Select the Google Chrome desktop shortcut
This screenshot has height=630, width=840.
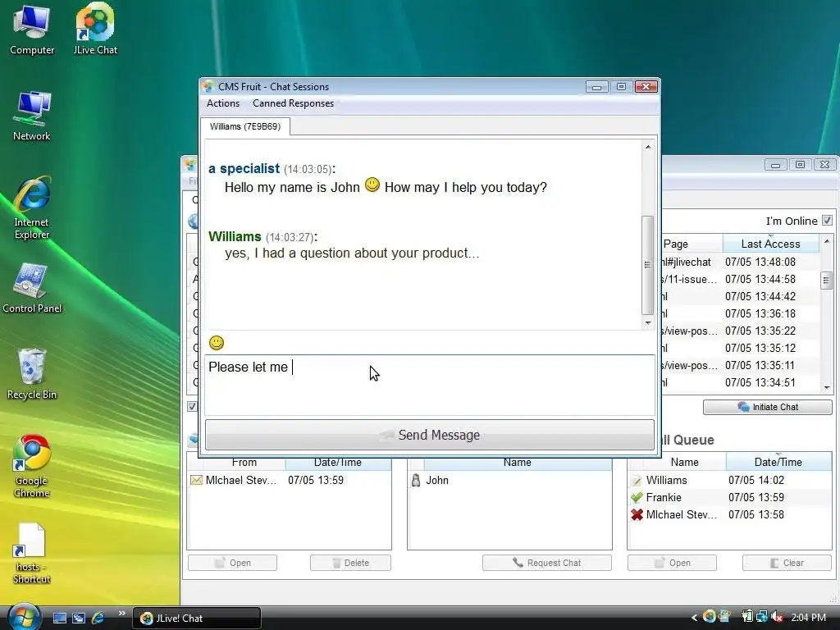point(32,466)
